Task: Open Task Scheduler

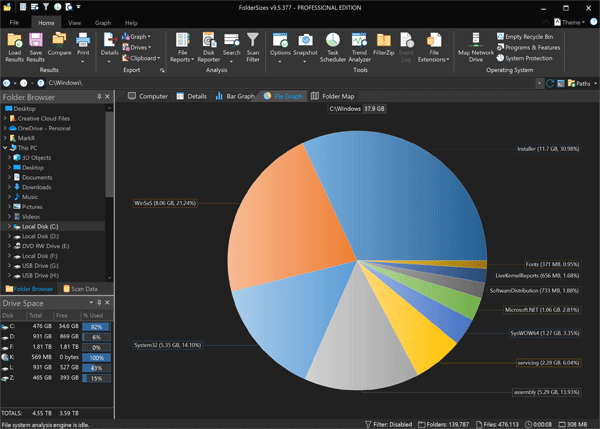Action: pos(333,47)
